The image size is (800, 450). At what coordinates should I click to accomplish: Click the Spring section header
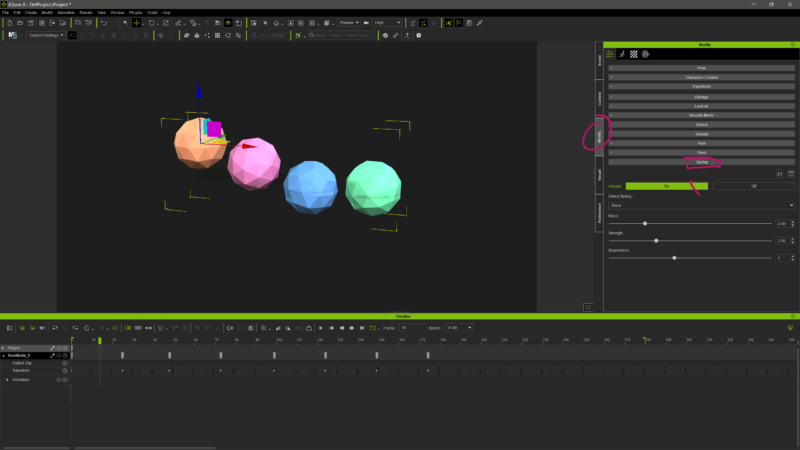pyautogui.click(x=701, y=161)
